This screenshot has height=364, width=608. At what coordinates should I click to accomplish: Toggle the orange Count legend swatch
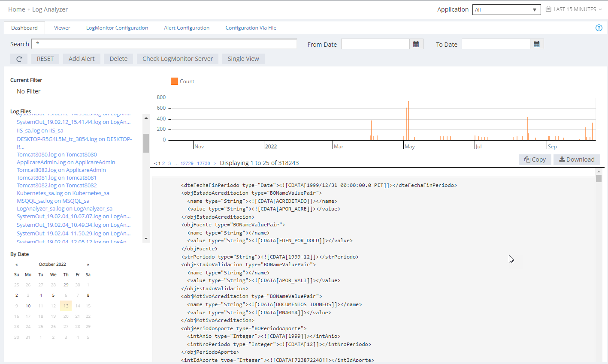pyautogui.click(x=174, y=81)
